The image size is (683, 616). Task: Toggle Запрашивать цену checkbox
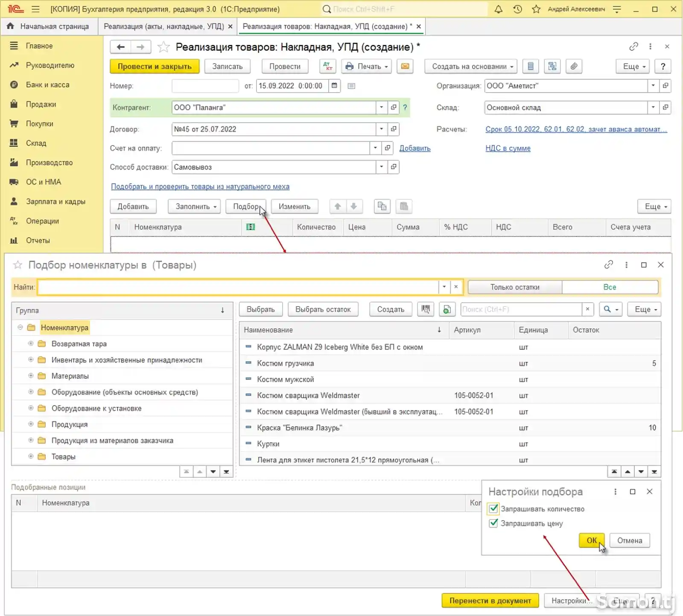pyautogui.click(x=493, y=523)
